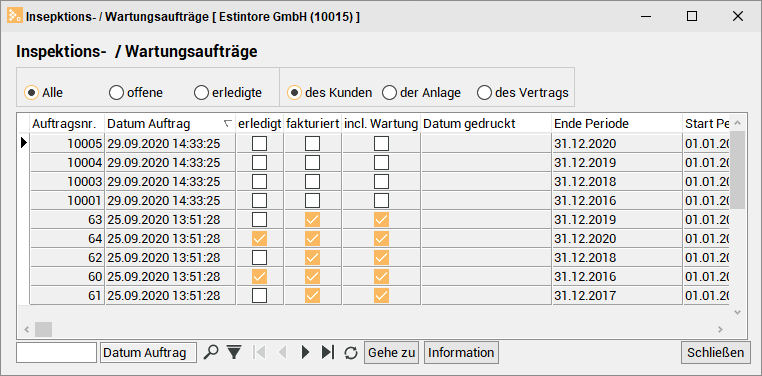This screenshot has height=376, width=762.
Task: Select the 'erledigte' radio button
Action: click(201, 92)
